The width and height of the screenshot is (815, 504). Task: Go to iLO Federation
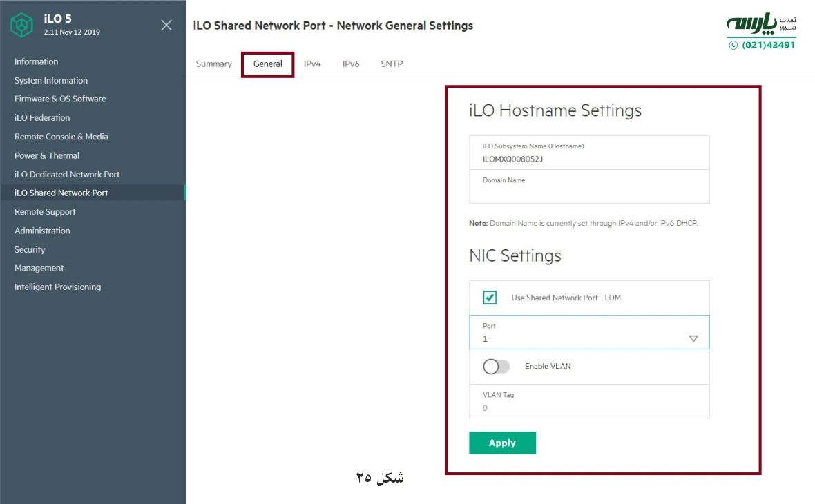point(42,117)
